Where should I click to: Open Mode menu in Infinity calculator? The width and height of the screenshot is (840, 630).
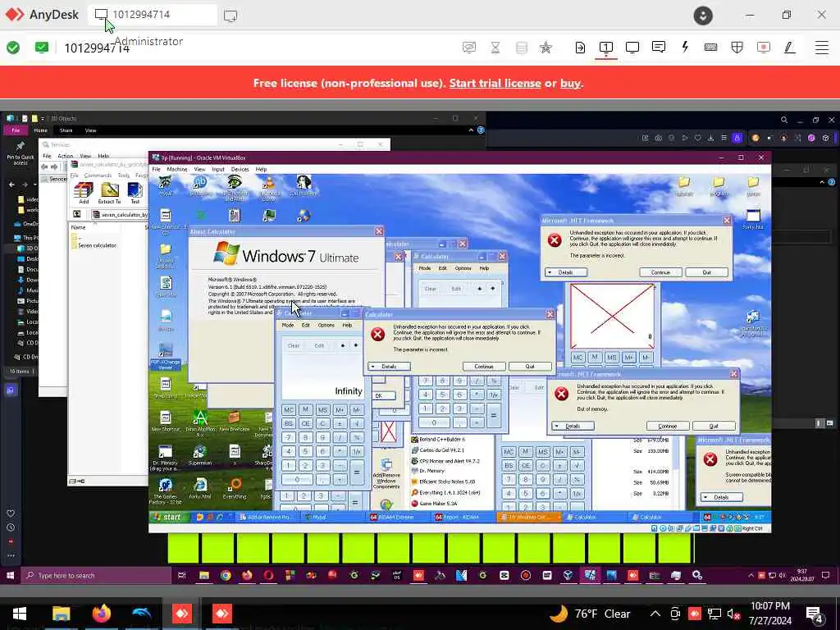point(288,325)
